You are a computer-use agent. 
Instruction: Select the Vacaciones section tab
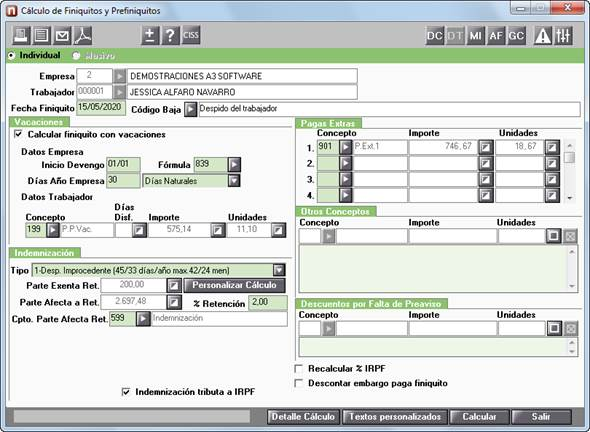(39, 122)
